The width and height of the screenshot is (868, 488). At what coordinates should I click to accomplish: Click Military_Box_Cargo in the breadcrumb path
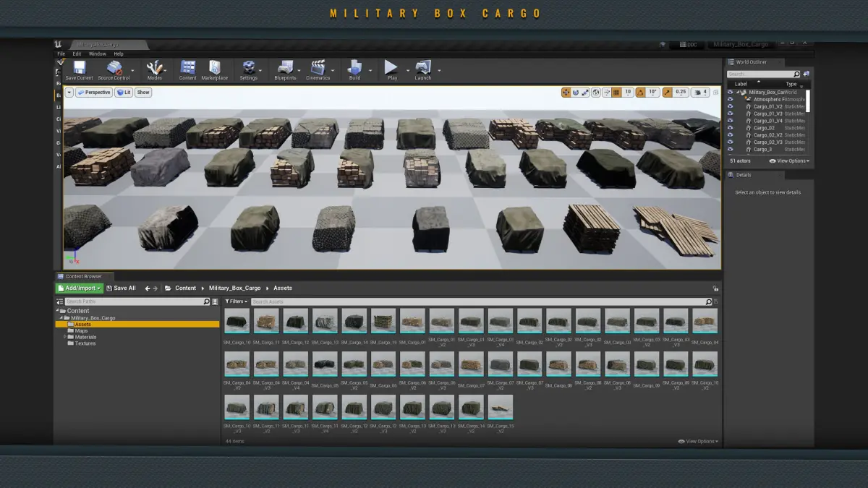(x=234, y=288)
